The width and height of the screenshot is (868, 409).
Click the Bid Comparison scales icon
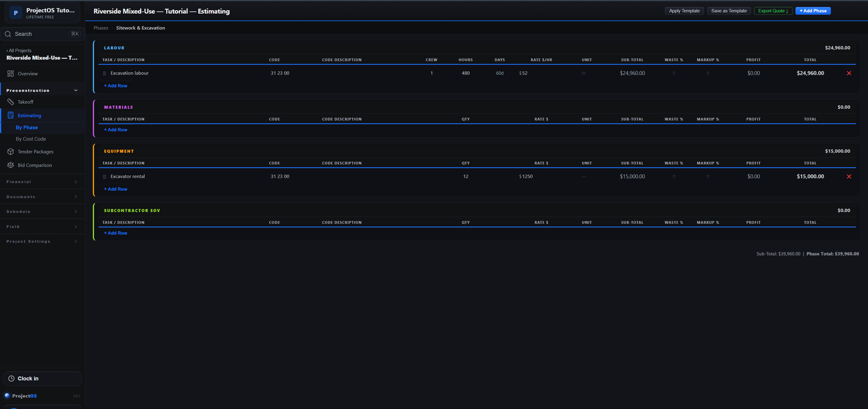[x=10, y=165]
